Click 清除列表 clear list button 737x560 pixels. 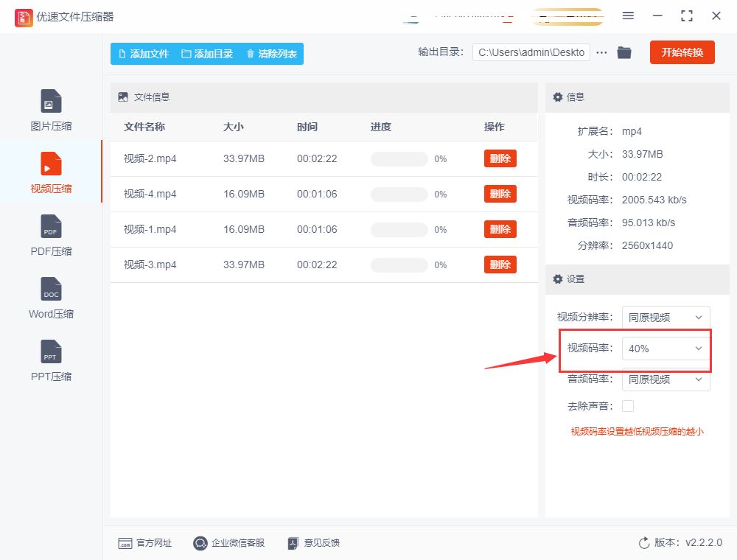[x=272, y=54]
